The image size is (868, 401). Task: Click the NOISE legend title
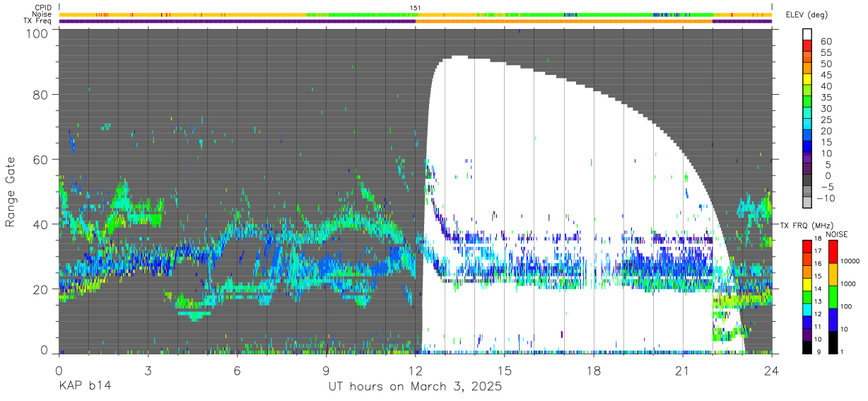836,233
